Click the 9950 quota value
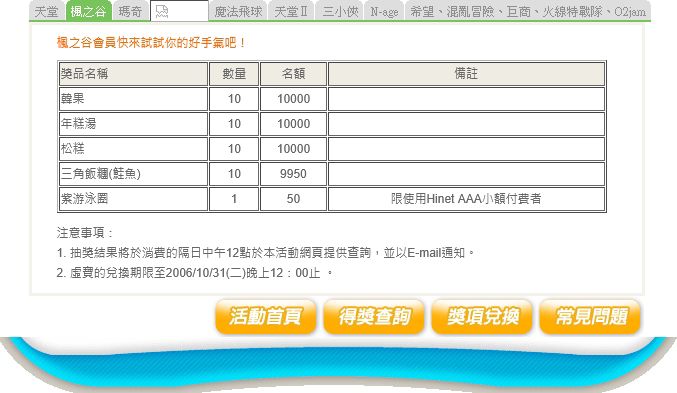 click(293, 174)
